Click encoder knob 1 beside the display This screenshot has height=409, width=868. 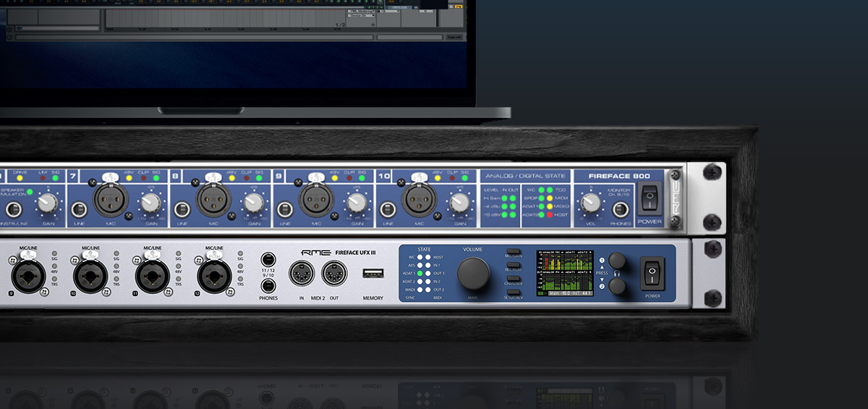pos(617,261)
